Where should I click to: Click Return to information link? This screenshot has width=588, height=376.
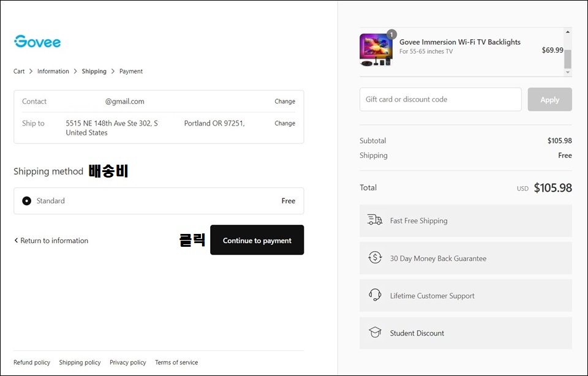[55, 241]
